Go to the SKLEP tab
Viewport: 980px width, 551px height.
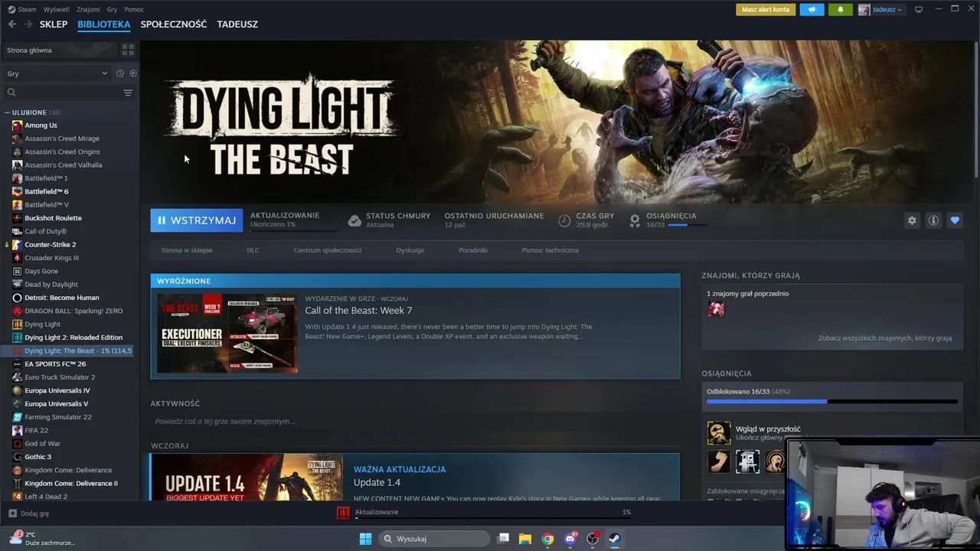tap(54, 24)
